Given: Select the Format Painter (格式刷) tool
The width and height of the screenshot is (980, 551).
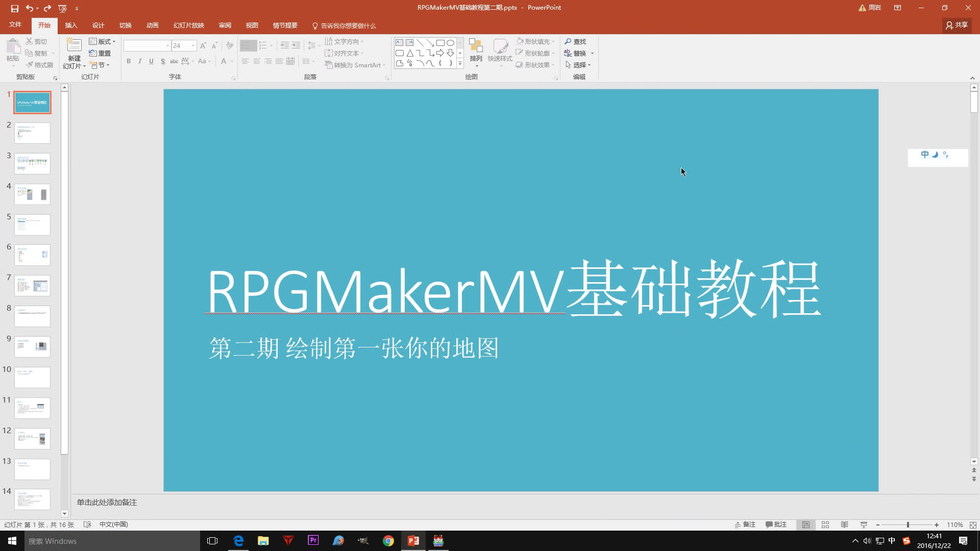Looking at the screenshot, I should pyautogui.click(x=39, y=65).
